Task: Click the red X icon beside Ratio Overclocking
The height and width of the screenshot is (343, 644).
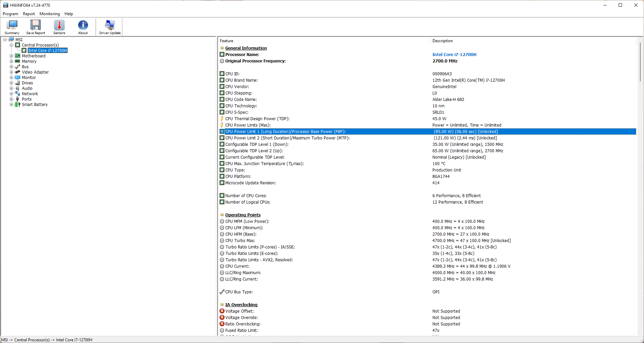Action: 222,324
